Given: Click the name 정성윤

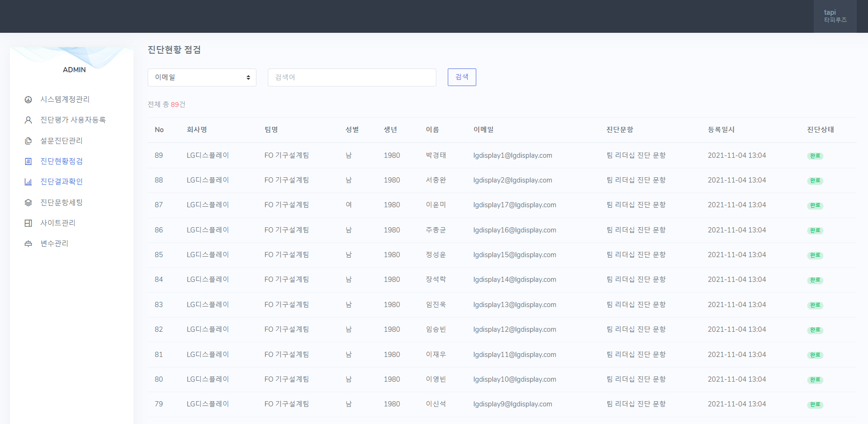Looking at the screenshot, I should click(x=436, y=255).
